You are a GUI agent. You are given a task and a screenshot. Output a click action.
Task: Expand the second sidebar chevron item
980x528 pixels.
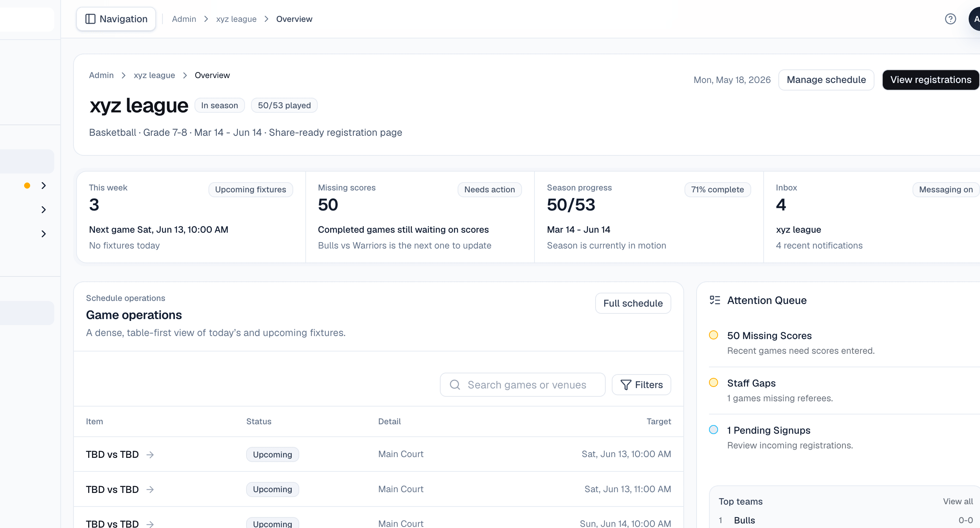[44, 210]
